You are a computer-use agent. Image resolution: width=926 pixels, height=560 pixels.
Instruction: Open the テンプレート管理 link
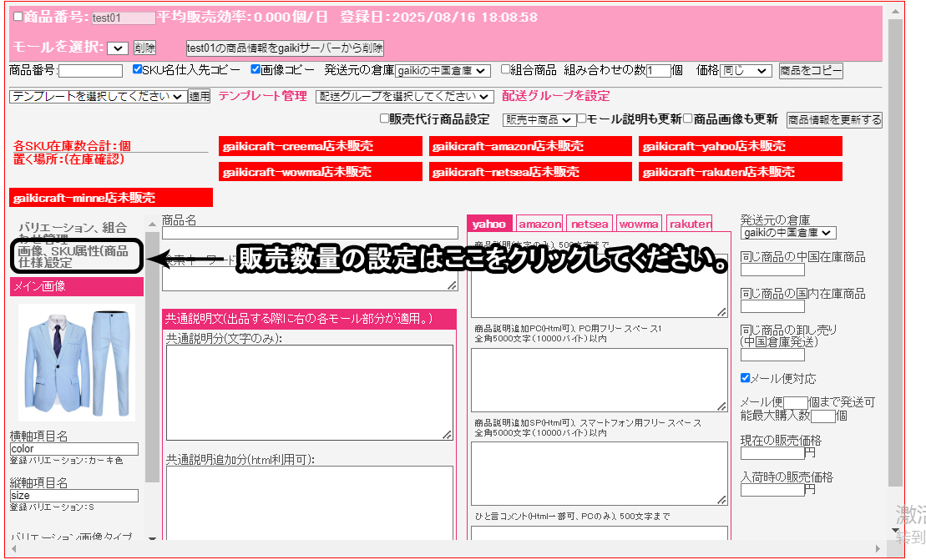coord(262,96)
